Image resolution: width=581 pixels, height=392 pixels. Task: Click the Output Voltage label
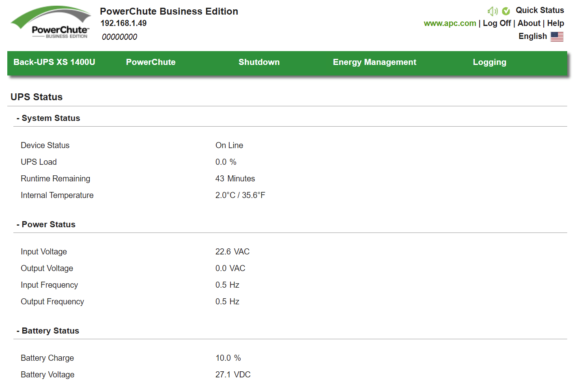(x=47, y=268)
